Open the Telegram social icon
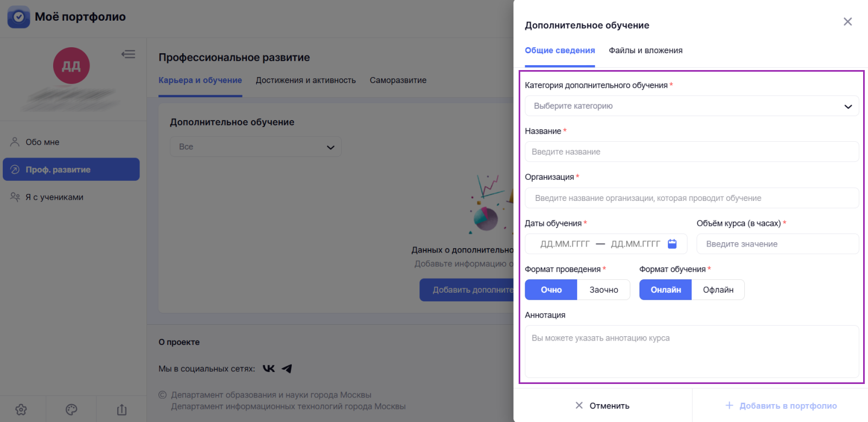Image resolution: width=868 pixels, height=422 pixels. coord(287,369)
